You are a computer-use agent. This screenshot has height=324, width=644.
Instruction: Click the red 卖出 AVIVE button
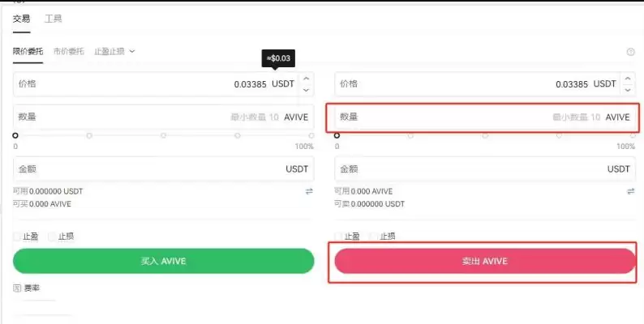pyautogui.click(x=484, y=261)
